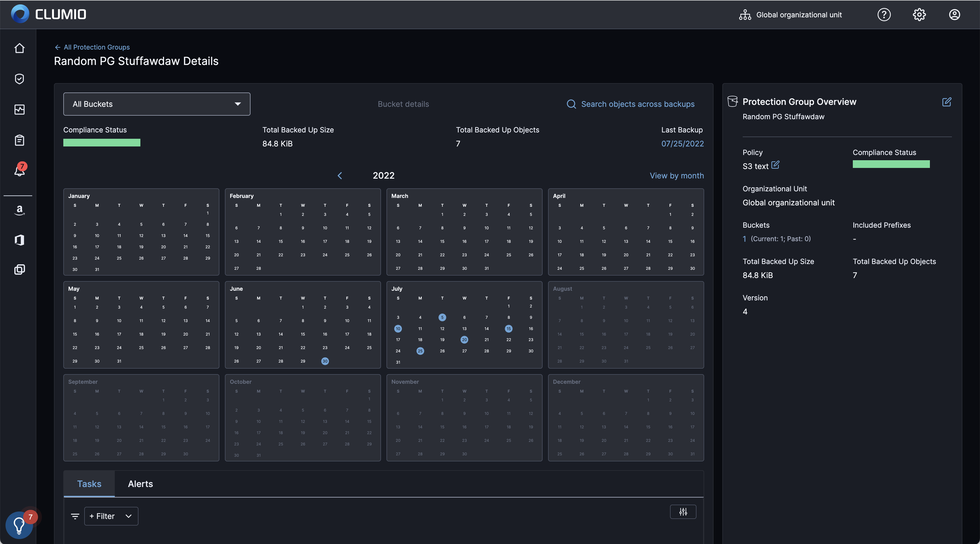Open the clipboard reports icon in sidebar
The image size is (980, 544).
click(x=19, y=140)
